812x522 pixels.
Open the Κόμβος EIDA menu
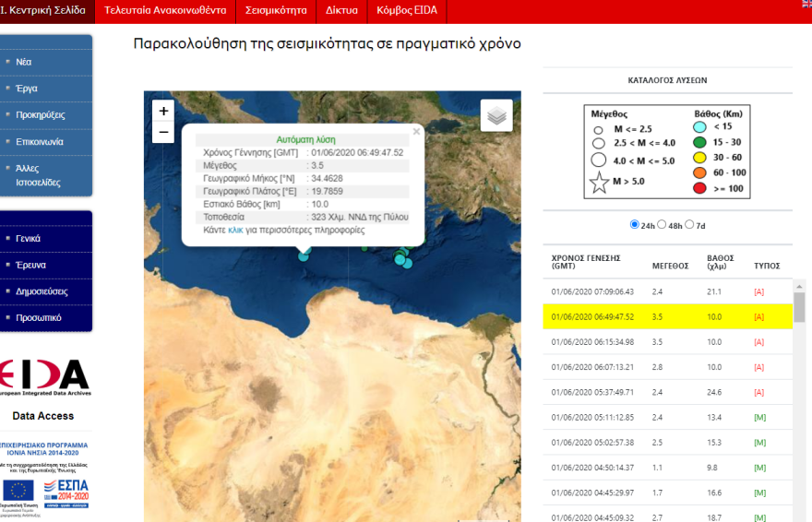407,11
